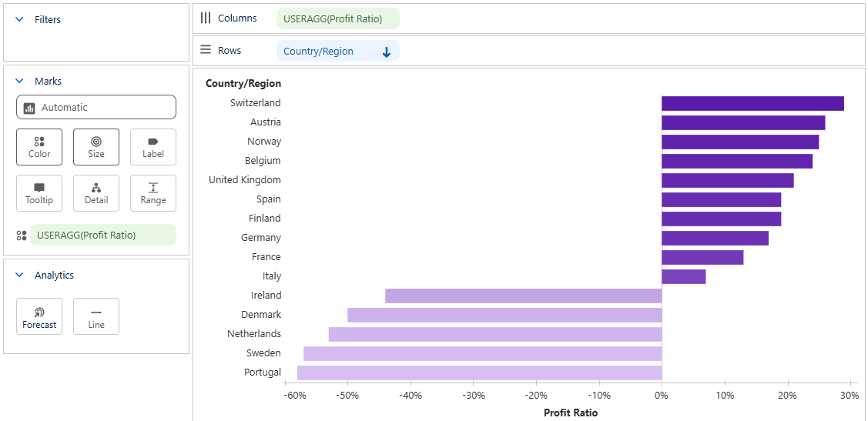Collapse the Analytics section
The height and width of the screenshot is (421, 868).
pyautogui.click(x=20, y=276)
